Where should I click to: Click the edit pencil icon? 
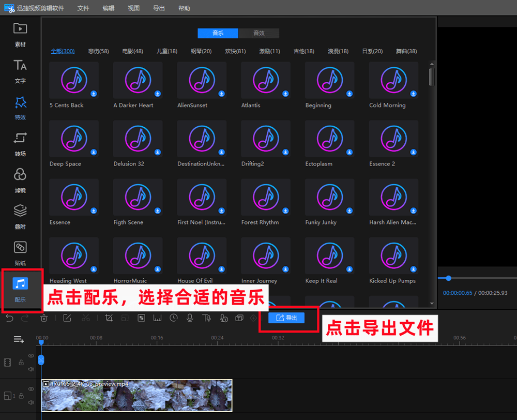click(x=67, y=318)
